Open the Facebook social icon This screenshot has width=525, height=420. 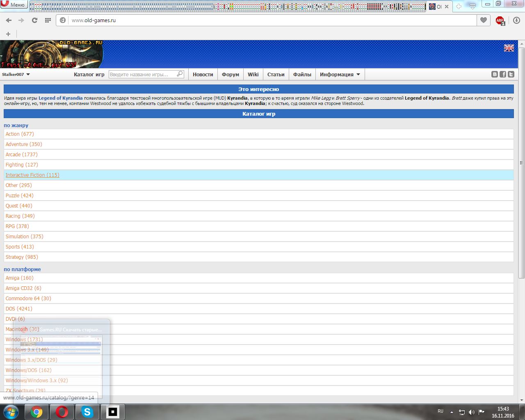[x=503, y=74]
